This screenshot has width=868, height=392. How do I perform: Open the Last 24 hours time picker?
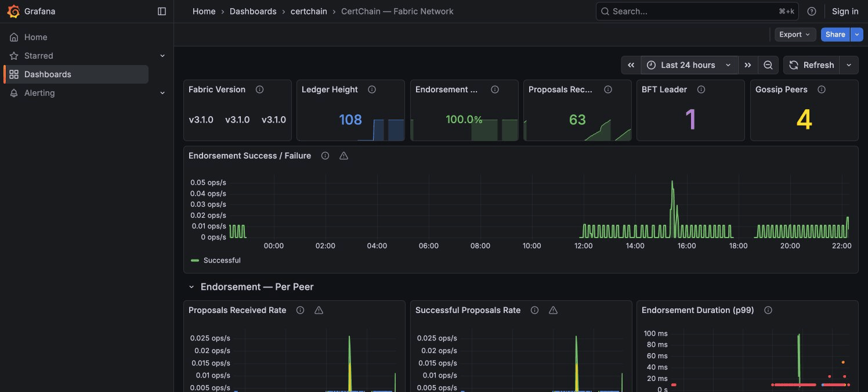[x=688, y=64]
